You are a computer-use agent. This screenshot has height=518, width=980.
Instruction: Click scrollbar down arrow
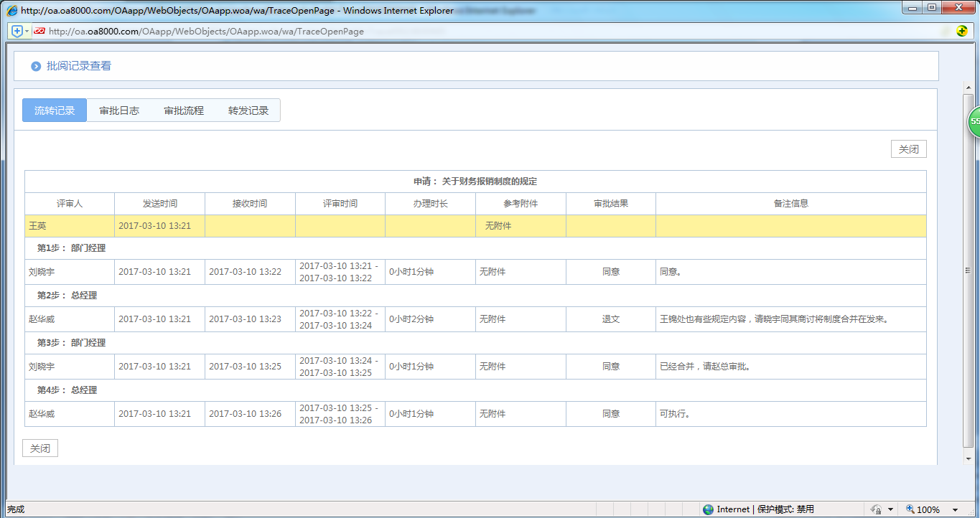[969, 458]
